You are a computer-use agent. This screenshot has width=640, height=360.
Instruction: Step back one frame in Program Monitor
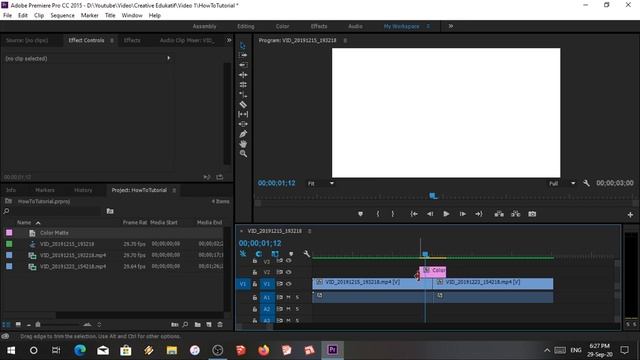coord(430,214)
